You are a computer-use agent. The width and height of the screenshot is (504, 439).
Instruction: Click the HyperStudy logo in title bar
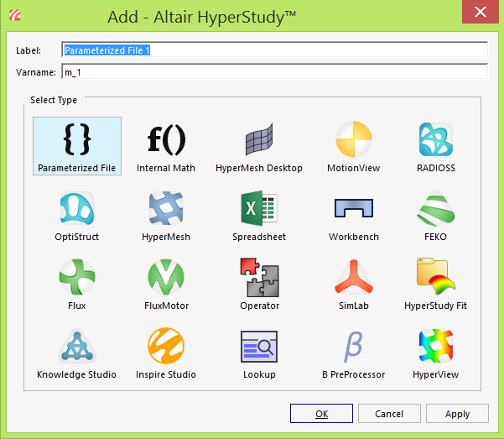15,15
